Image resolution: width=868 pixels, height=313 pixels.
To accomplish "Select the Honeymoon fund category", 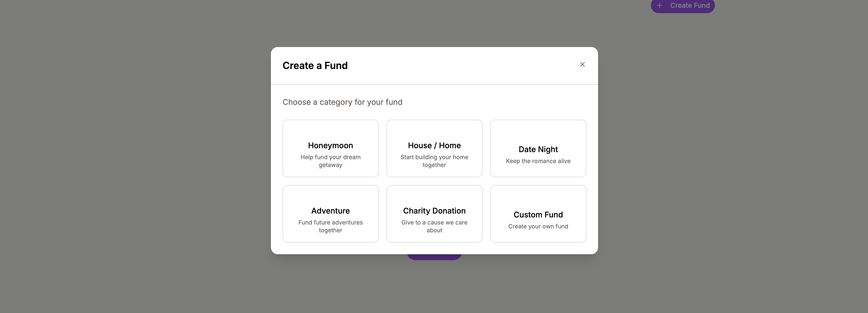I will point(330,148).
